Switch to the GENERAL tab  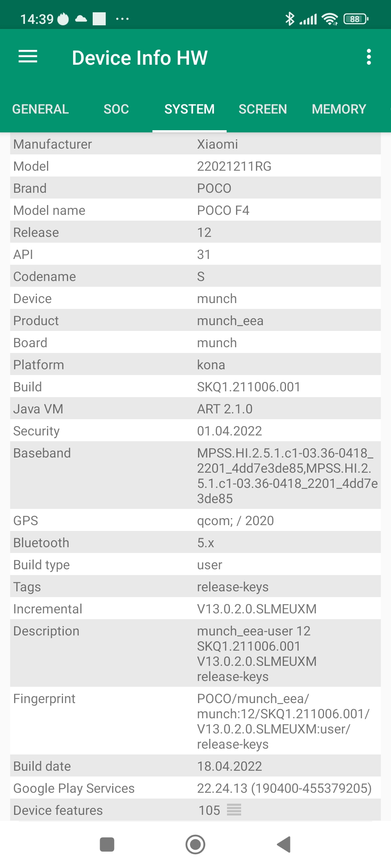41,109
